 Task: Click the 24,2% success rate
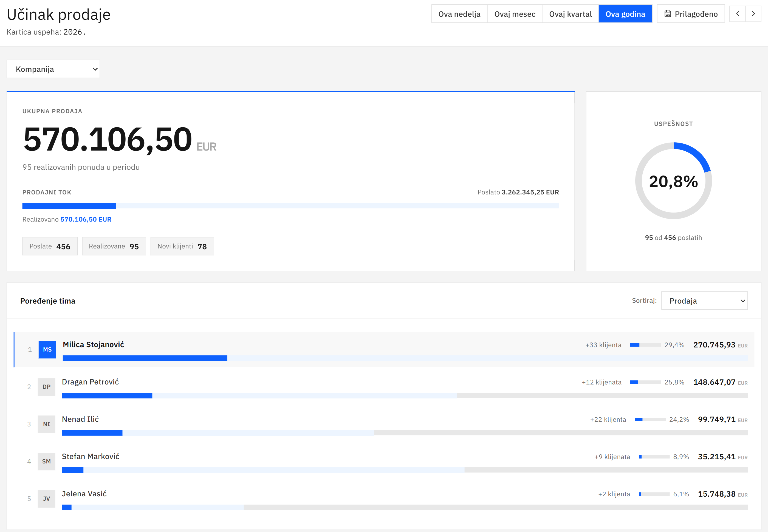click(679, 419)
